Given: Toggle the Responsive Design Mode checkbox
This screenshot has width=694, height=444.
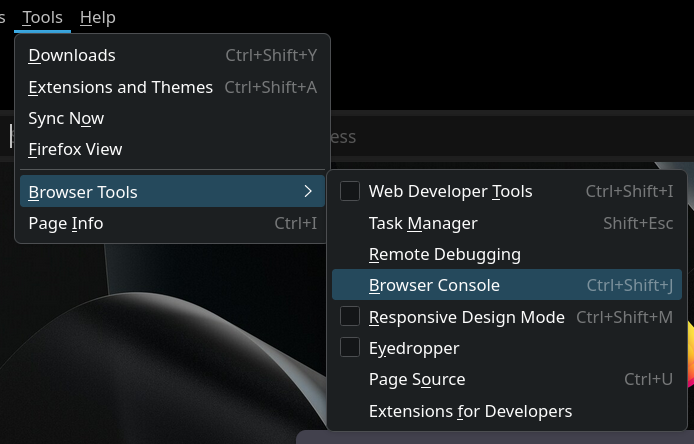Looking at the screenshot, I should click(350, 317).
